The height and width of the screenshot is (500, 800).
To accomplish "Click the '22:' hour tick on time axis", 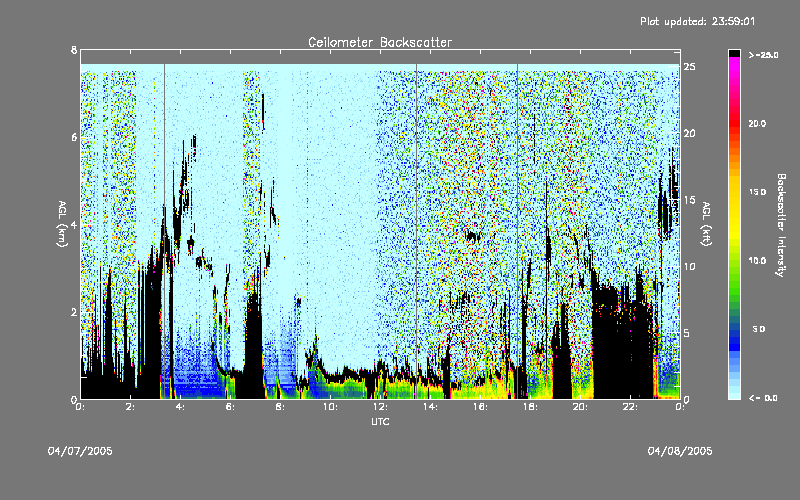I will (x=630, y=407).
